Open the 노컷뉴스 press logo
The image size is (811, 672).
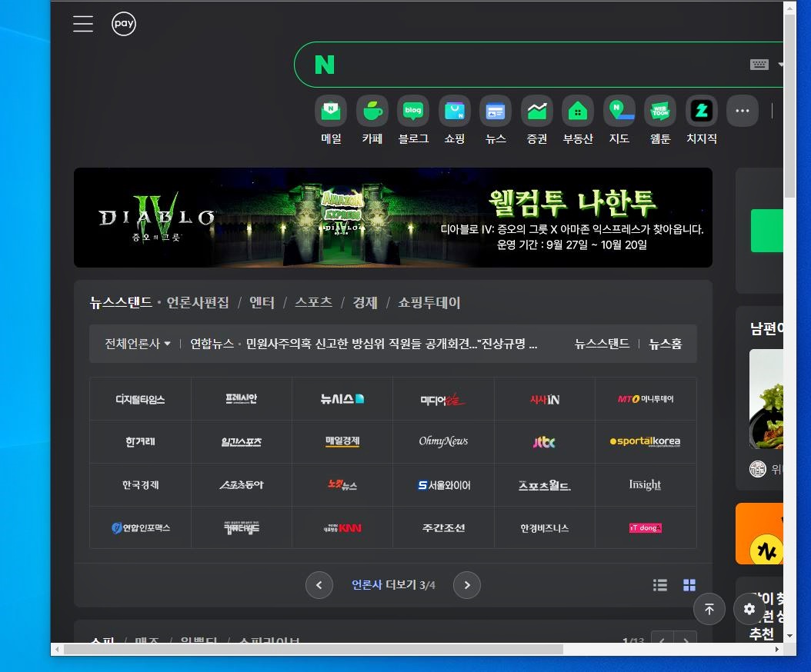tap(342, 485)
